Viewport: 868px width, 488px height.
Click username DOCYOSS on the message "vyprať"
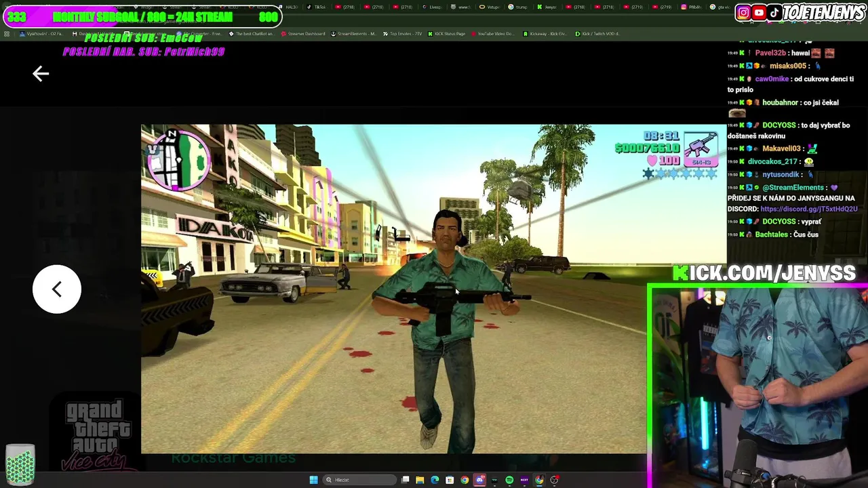coord(778,222)
